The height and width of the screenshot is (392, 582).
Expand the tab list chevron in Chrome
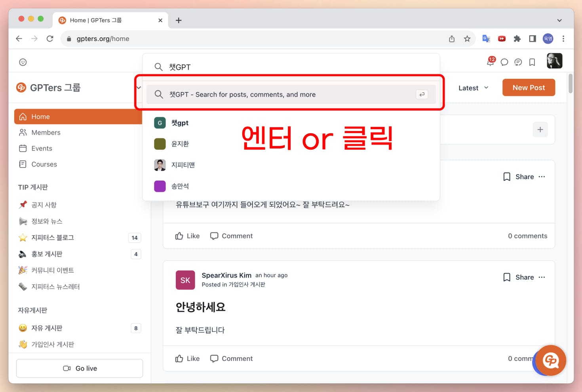click(559, 20)
